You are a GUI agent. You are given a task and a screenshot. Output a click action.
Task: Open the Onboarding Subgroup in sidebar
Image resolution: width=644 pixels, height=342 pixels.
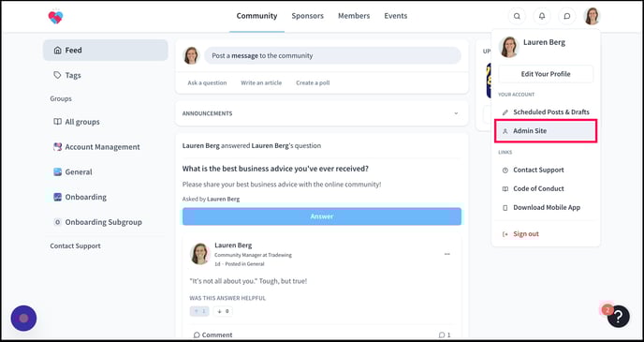tap(104, 222)
